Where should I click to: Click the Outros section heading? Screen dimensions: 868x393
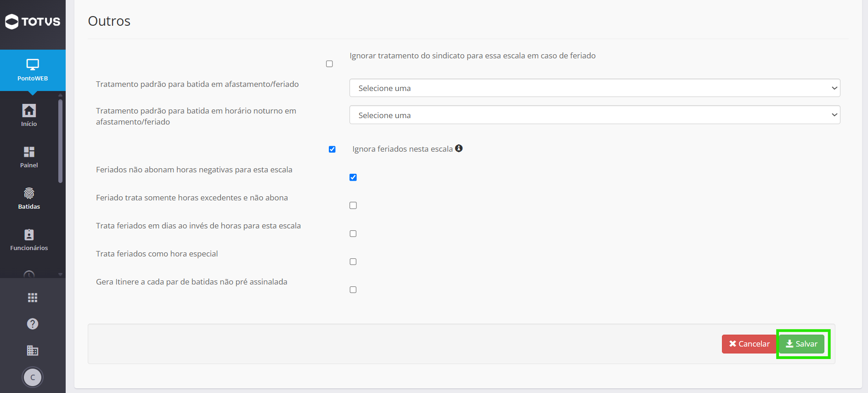pos(109,21)
